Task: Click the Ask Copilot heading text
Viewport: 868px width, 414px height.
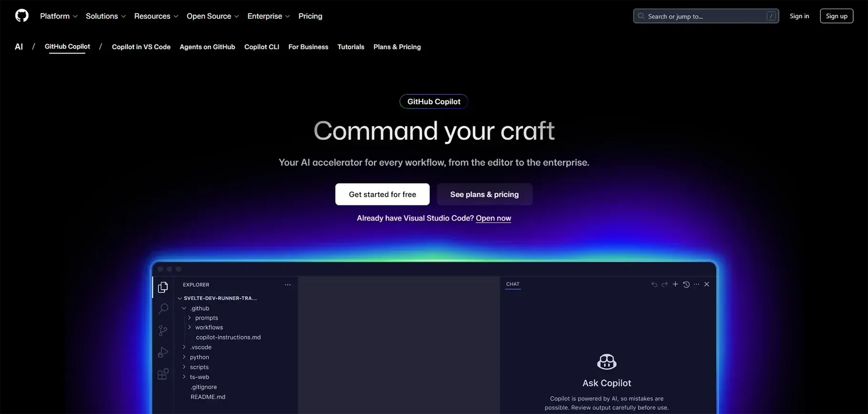Action: point(607,383)
